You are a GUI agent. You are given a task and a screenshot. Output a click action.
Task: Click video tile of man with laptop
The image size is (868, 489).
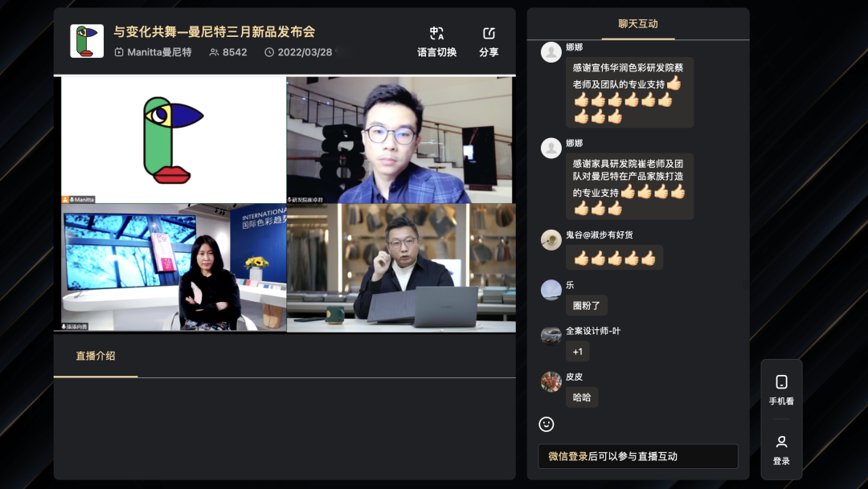(x=401, y=267)
